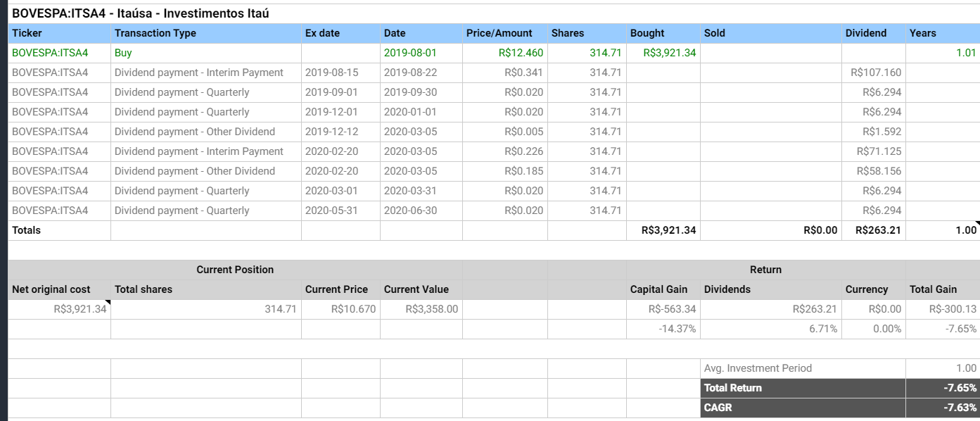Click the dark 'CAGR' label cell

pos(803,408)
